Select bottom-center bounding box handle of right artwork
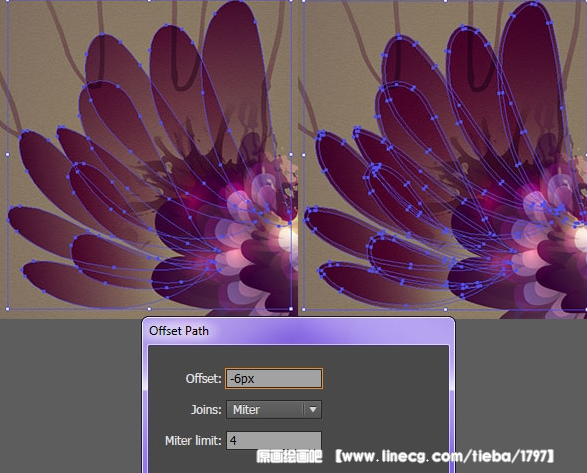The image size is (587, 473). pos(445,309)
